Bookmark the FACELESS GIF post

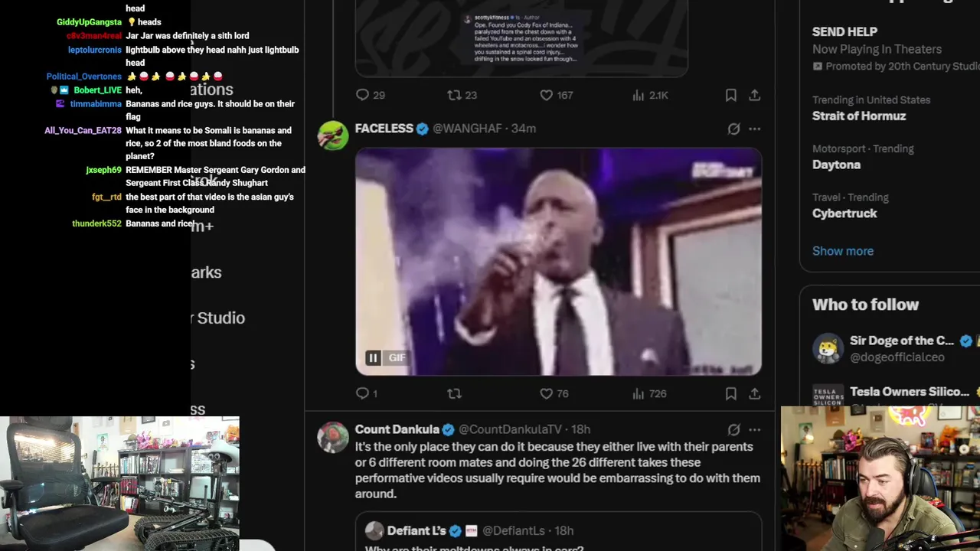point(730,393)
